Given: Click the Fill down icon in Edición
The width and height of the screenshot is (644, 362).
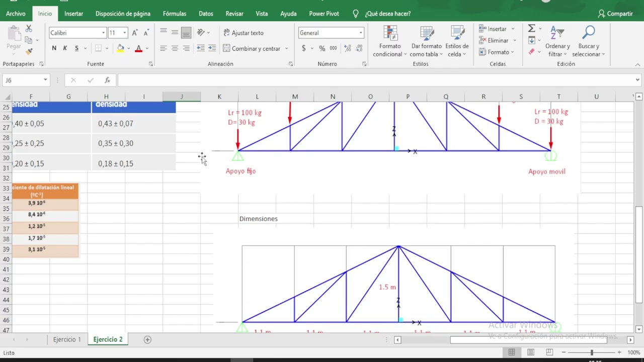Looking at the screenshot, I should pyautogui.click(x=532, y=40).
